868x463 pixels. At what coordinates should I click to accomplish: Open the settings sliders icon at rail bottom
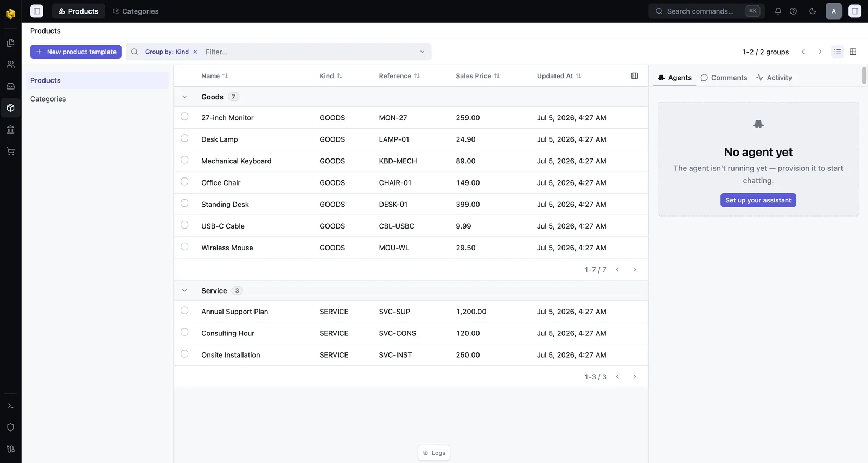click(10, 449)
